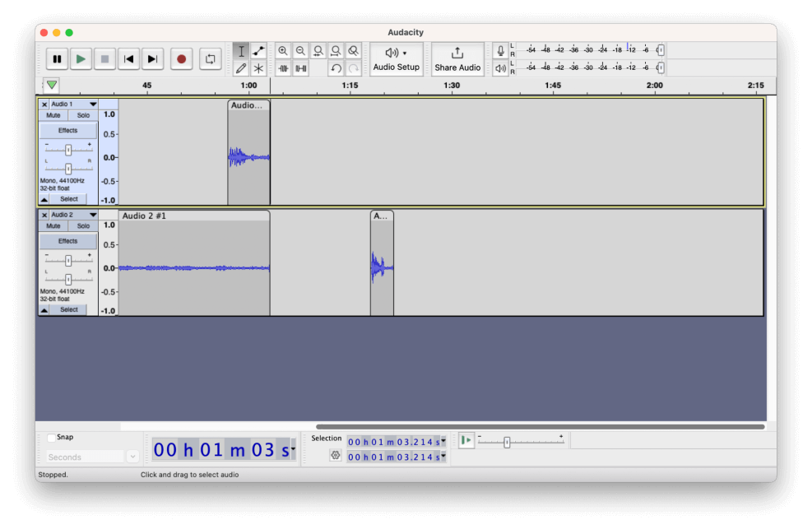Trim audio outside selection icon
Image resolution: width=812 pixels, height=529 pixels.
283,68
